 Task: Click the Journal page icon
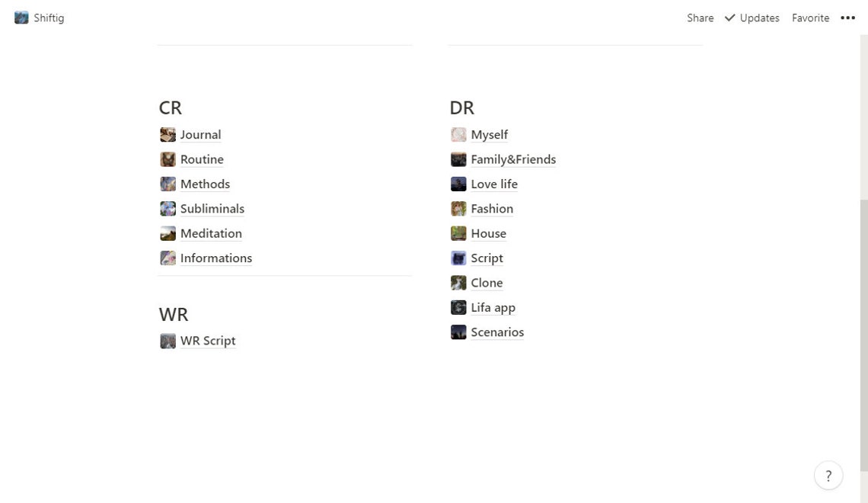click(168, 135)
